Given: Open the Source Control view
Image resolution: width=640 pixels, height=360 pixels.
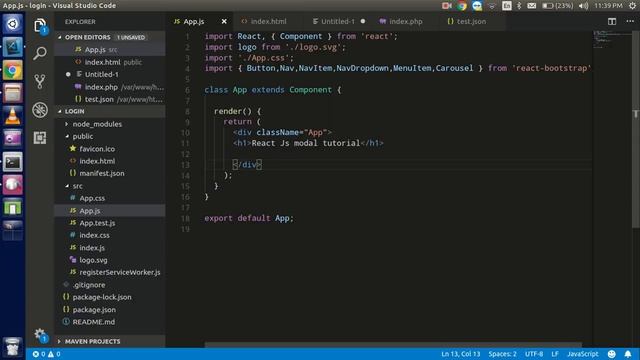Looking at the screenshot, I should tap(40, 81).
